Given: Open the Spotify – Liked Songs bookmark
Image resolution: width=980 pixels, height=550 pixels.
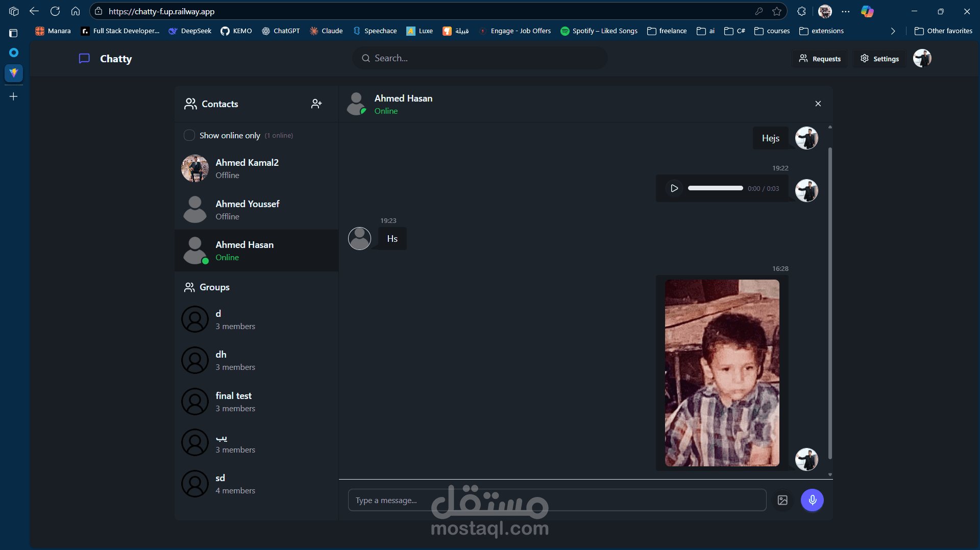Looking at the screenshot, I should [x=599, y=31].
